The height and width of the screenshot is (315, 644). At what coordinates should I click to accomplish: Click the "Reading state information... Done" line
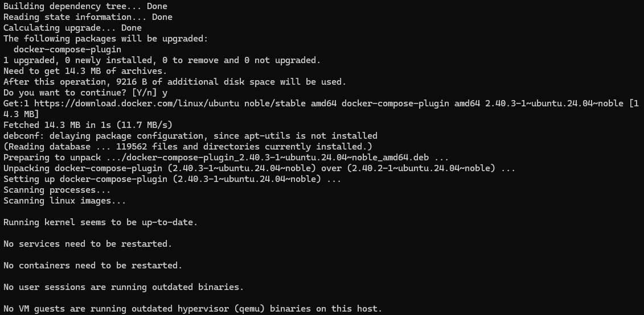coord(88,17)
